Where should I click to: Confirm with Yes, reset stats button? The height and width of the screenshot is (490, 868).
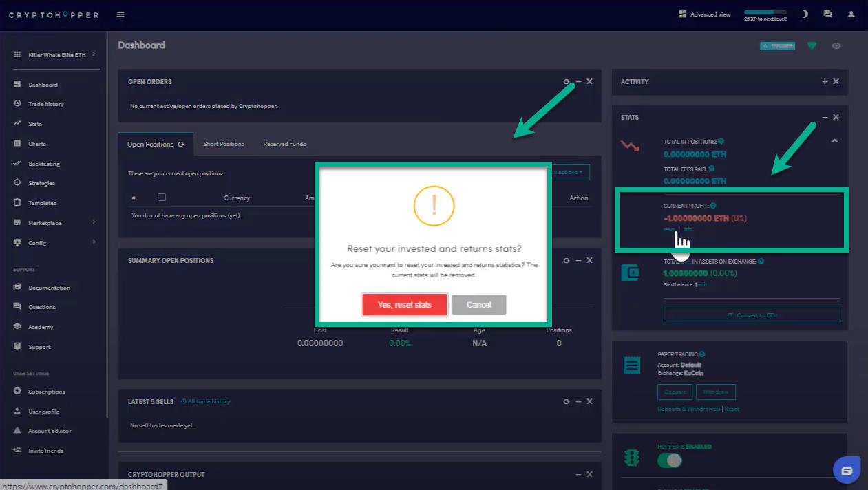405,305
